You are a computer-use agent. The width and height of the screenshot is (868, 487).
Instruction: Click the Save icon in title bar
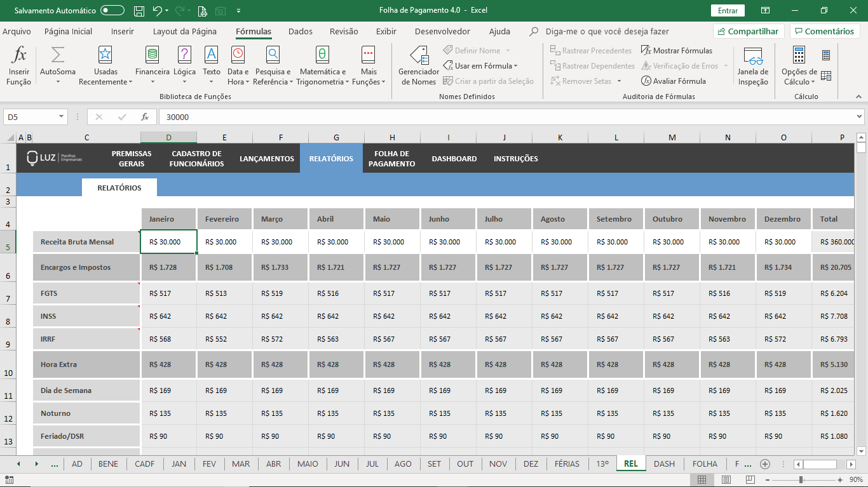coord(139,11)
